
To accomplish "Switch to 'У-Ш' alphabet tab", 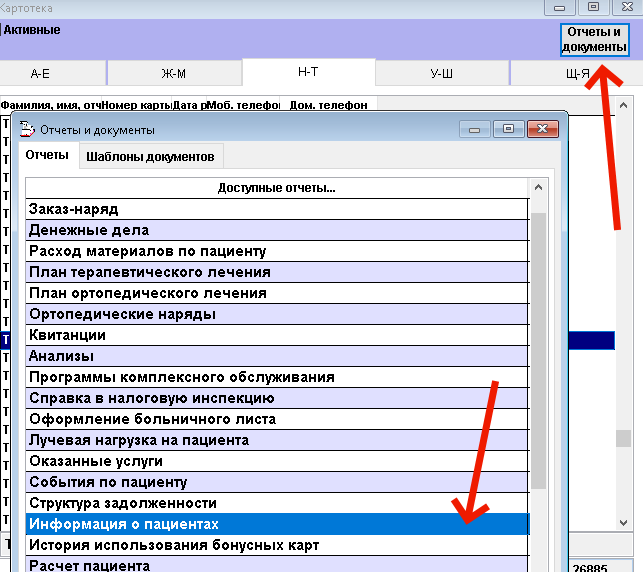I will coord(441,73).
